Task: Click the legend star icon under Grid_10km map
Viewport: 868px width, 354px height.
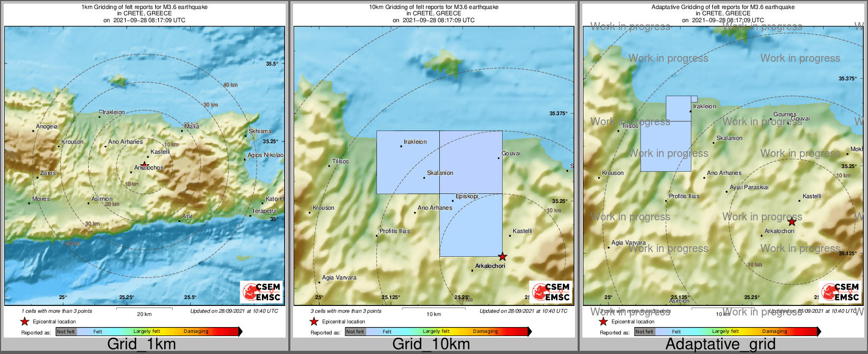Action: click(x=314, y=321)
